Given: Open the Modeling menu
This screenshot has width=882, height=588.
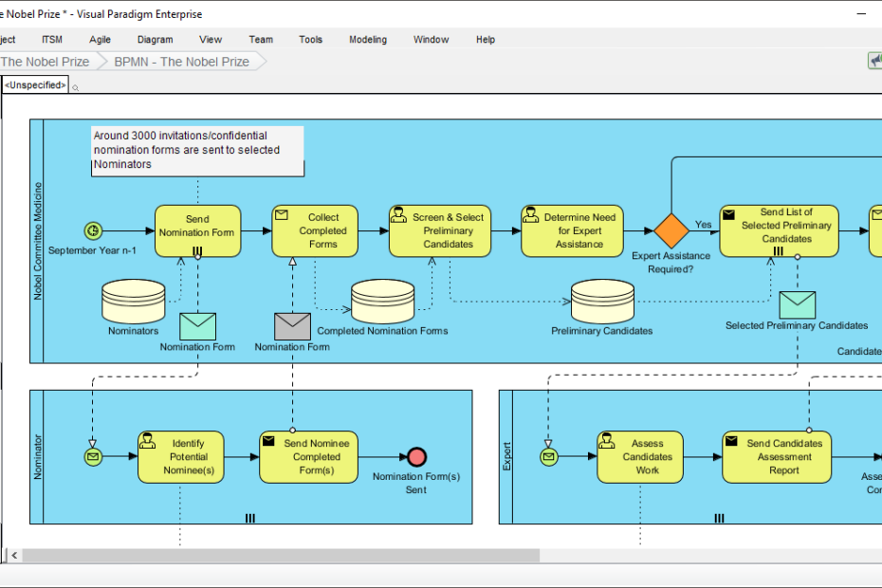Looking at the screenshot, I should pyautogui.click(x=368, y=39).
